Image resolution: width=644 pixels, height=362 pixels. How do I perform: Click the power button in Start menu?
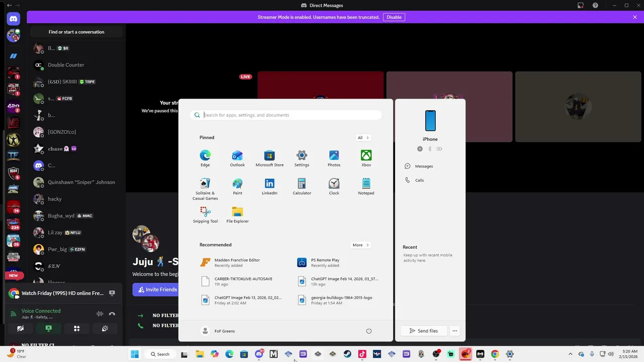[369, 331]
